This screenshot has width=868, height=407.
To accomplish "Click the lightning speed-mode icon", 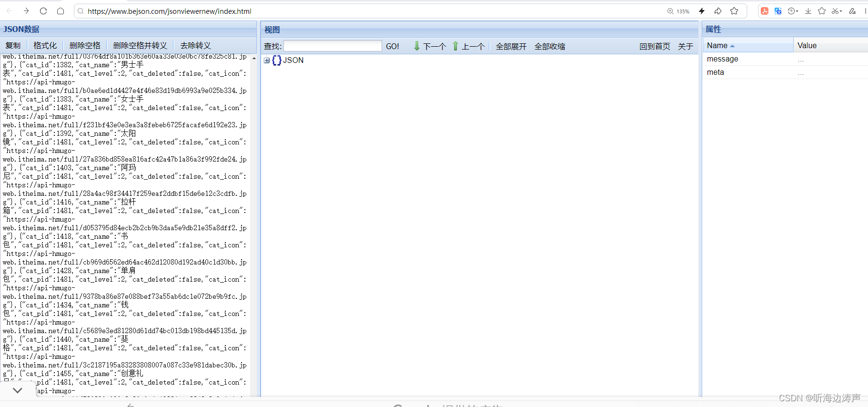I will pos(702,11).
